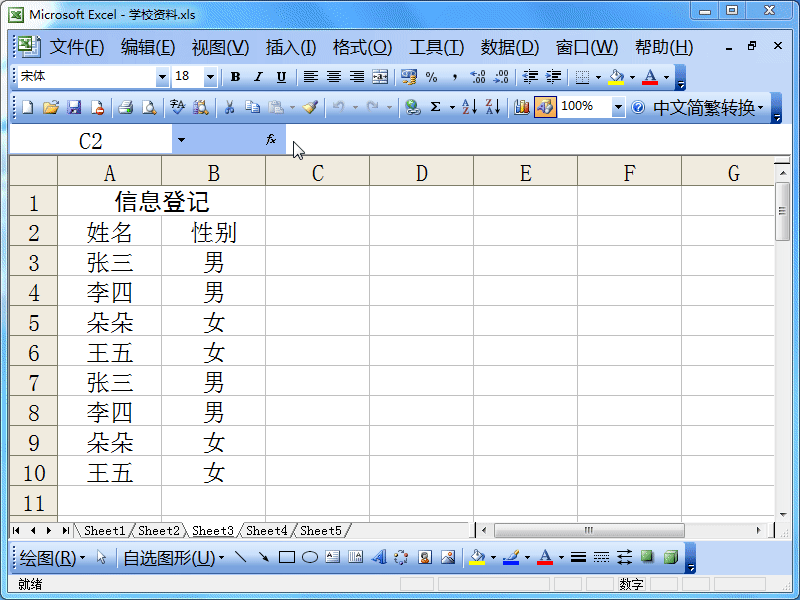800x600 pixels.
Task: Create new workbook
Action: 28,107
